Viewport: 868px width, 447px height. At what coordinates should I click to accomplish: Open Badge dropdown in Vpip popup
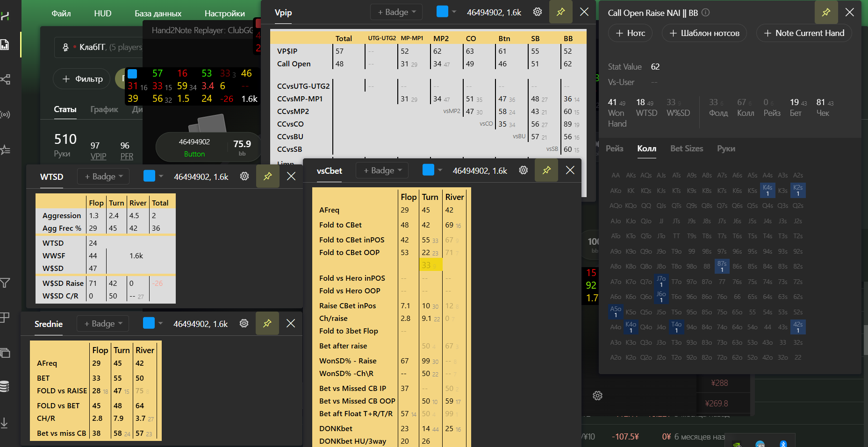click(x=396, y=12)
